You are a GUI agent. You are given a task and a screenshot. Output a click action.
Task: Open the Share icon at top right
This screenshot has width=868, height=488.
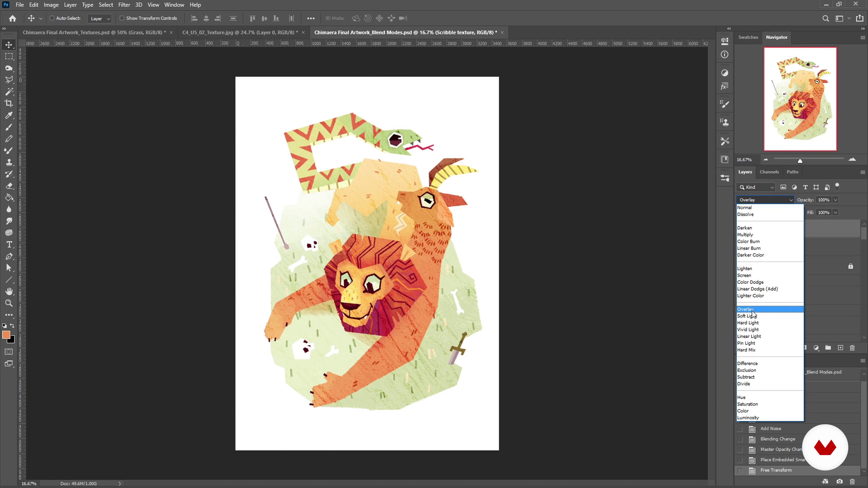point(860,19)
